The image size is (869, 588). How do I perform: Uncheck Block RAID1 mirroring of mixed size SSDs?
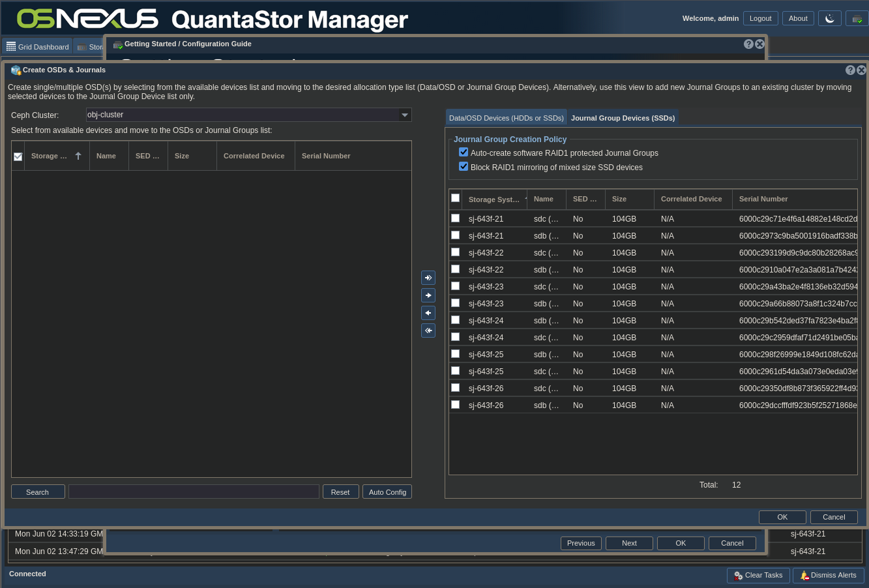464,167
